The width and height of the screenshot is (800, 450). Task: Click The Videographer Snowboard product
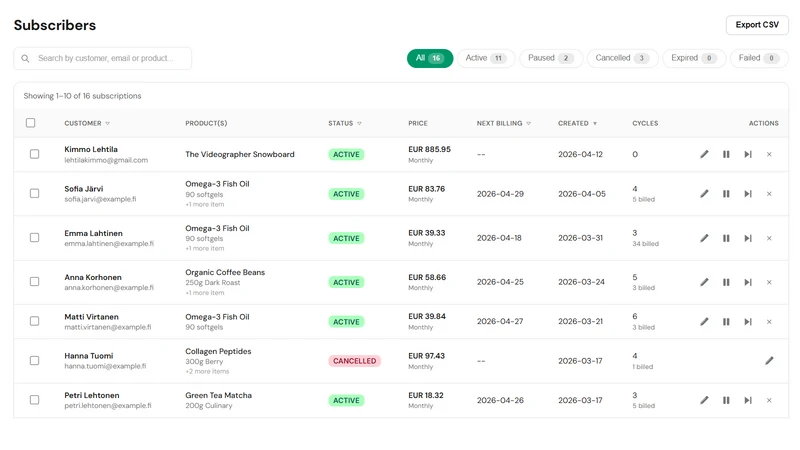pos(240,154)
